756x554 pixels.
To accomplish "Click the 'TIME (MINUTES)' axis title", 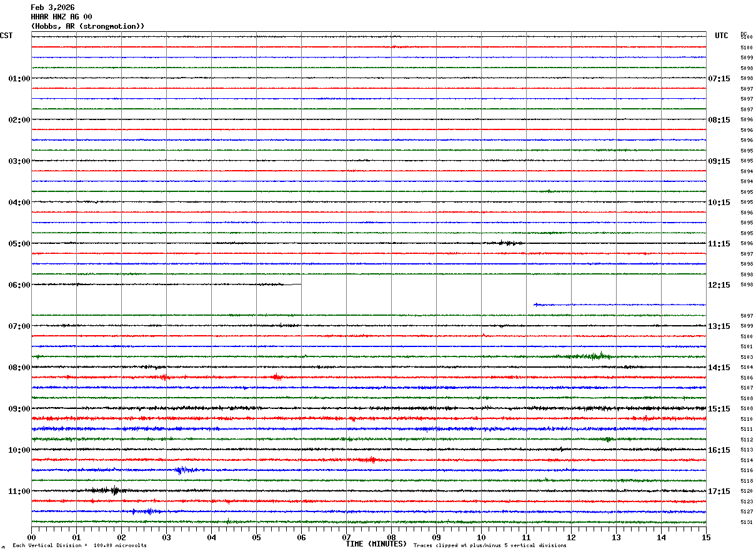I will click(376, 544).
